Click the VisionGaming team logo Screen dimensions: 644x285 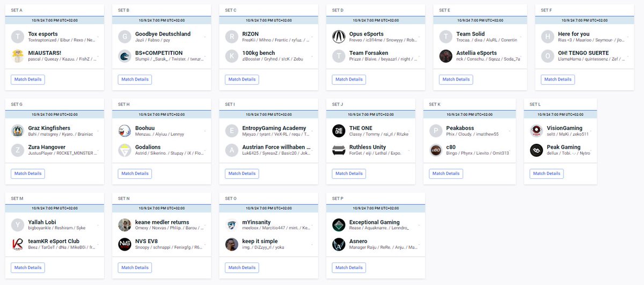point(537,131)
